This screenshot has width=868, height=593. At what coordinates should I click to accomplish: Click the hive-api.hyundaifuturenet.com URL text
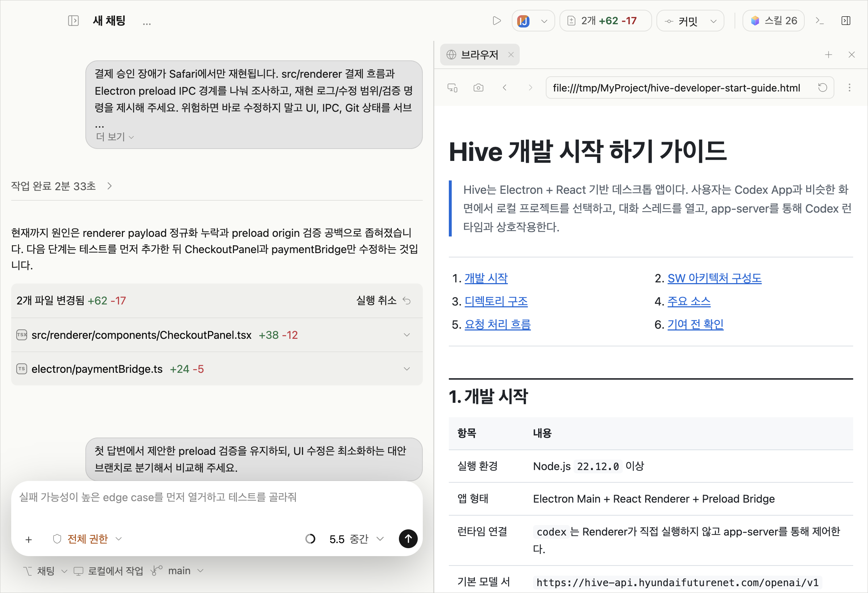[x=677, y=582]
